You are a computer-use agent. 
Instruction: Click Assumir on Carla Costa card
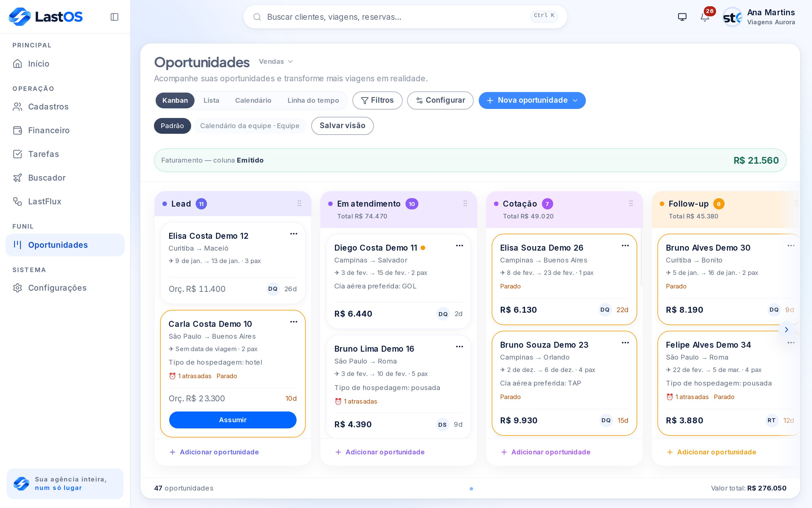(233, 420)
